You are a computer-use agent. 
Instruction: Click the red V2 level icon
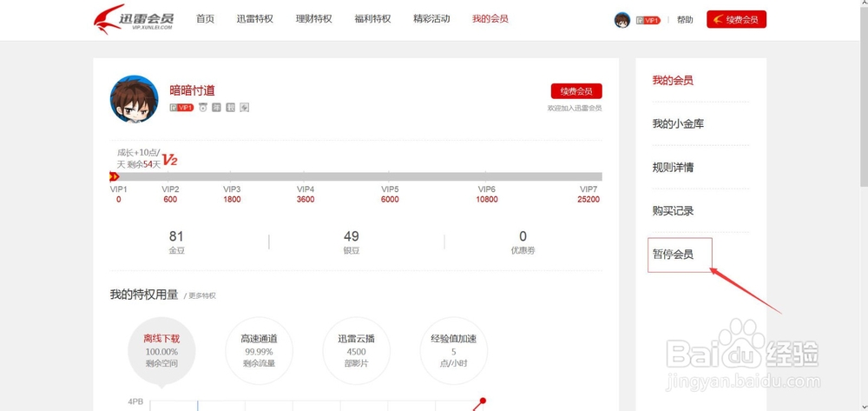(169, 160)
